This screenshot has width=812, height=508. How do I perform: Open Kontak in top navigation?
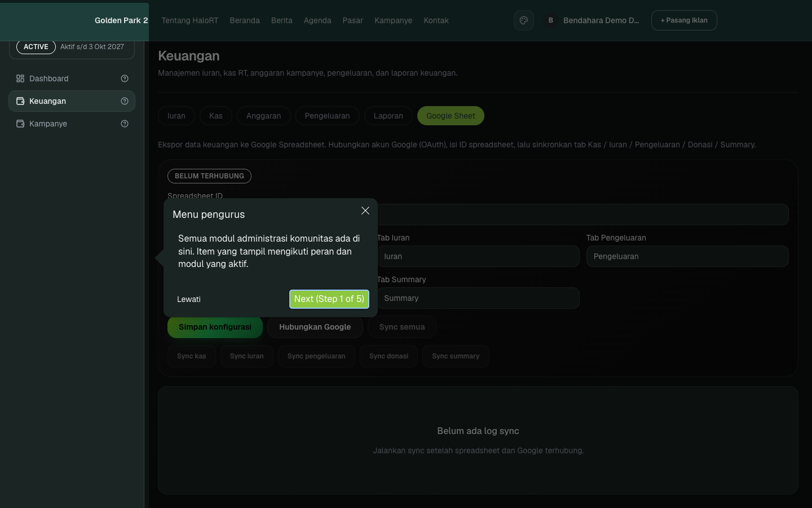(x=436, y=20)
